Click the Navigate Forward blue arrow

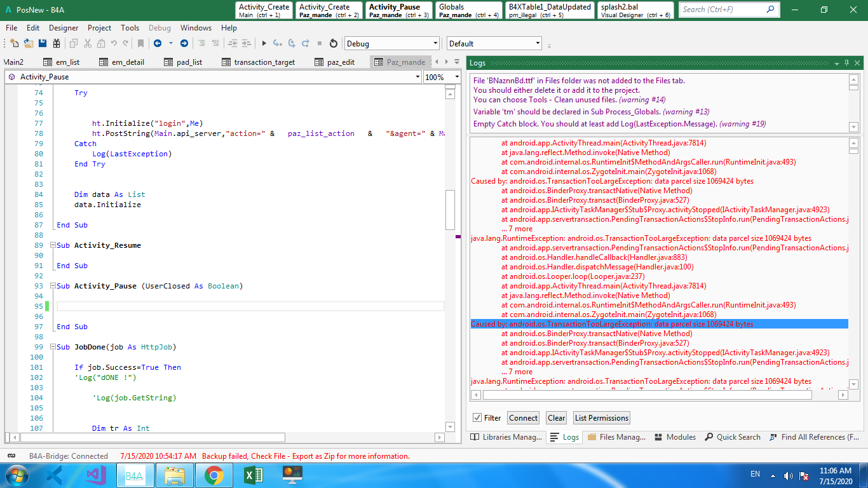pos(184,43)
